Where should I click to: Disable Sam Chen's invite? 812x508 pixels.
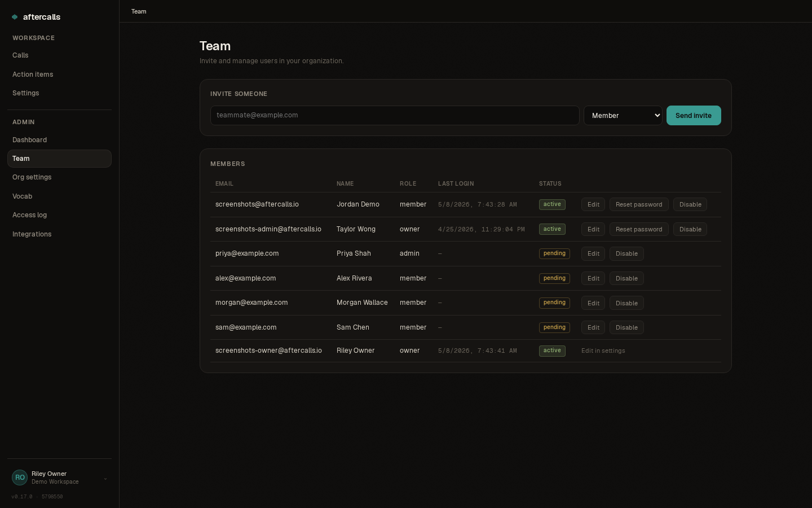(x=626, y=327)
